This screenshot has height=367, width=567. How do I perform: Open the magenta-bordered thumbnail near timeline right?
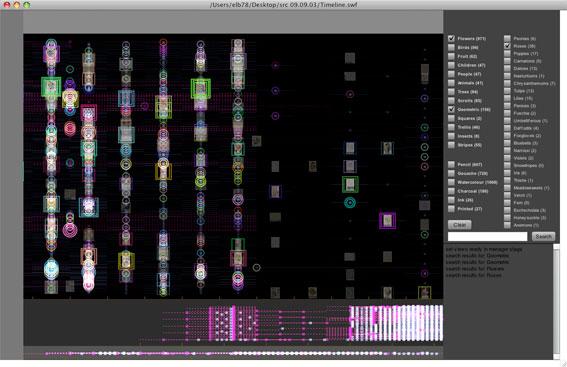(387, 221)
